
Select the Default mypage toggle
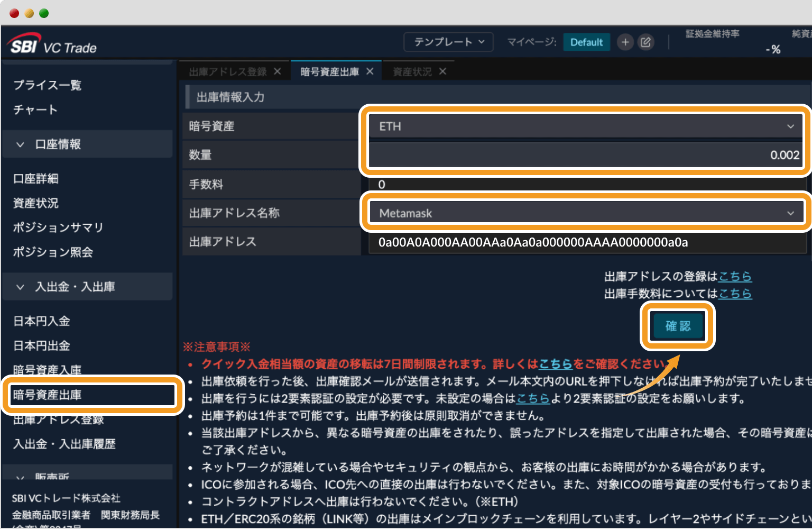coord(586,42)
